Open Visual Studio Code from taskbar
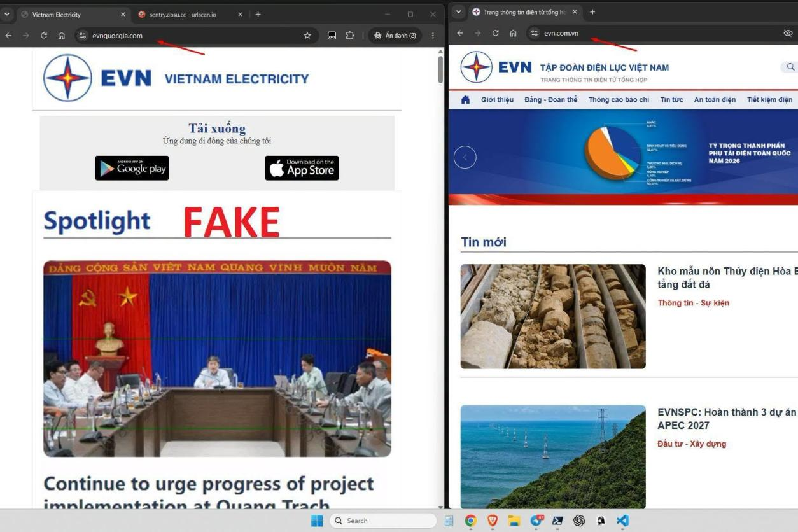This screenshot has width=798, height=532. [x=622, y=521]
